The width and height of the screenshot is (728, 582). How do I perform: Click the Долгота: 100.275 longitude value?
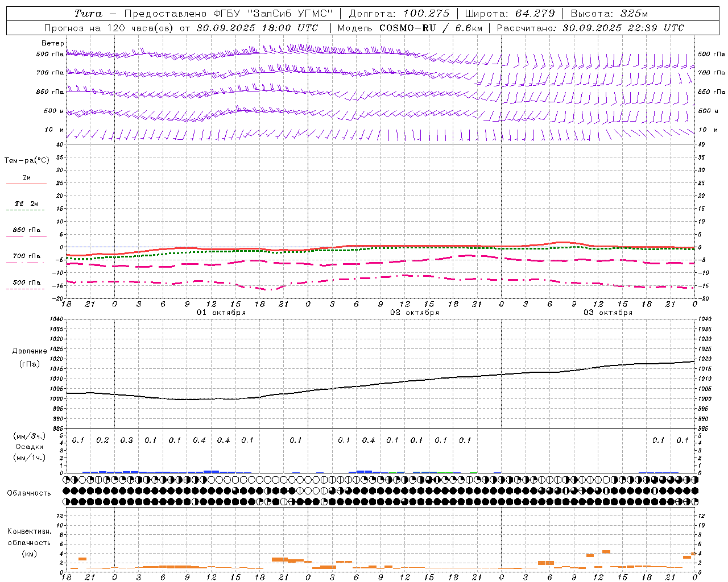(399, 14)
